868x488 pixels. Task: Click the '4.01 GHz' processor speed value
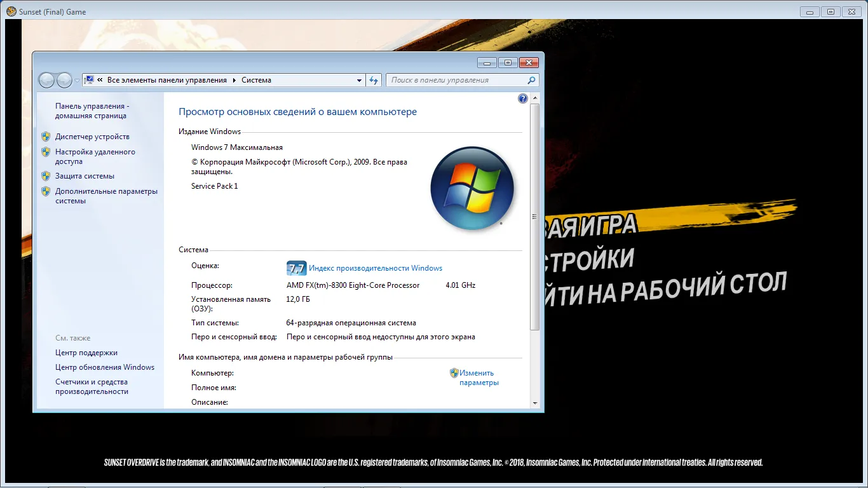(461, 285)
